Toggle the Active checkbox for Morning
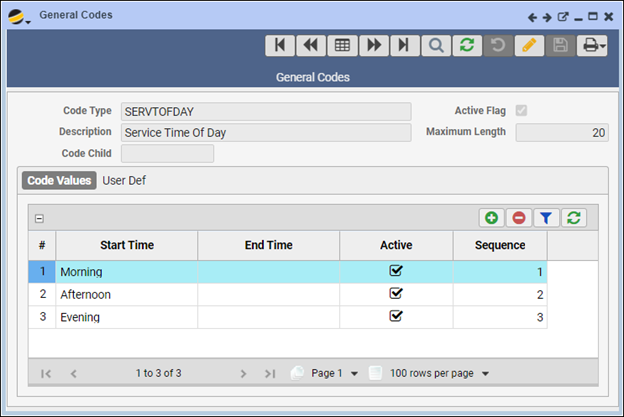 396,271
